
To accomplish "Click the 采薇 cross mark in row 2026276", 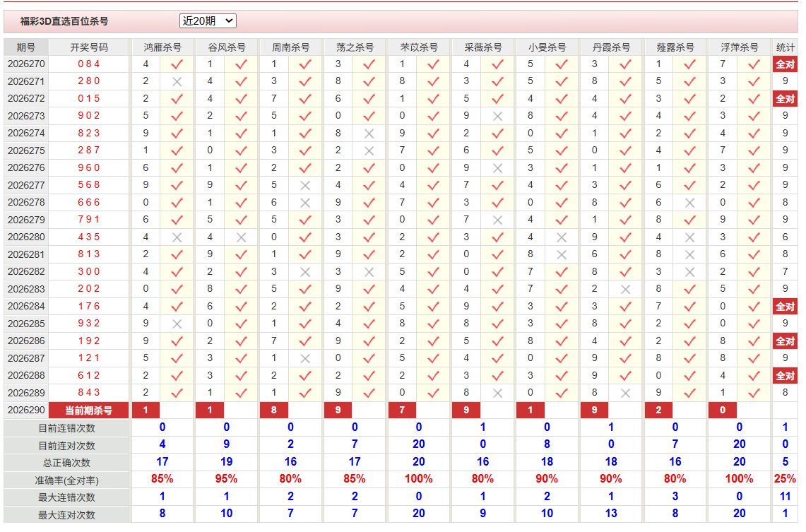I will pos(497,168).
